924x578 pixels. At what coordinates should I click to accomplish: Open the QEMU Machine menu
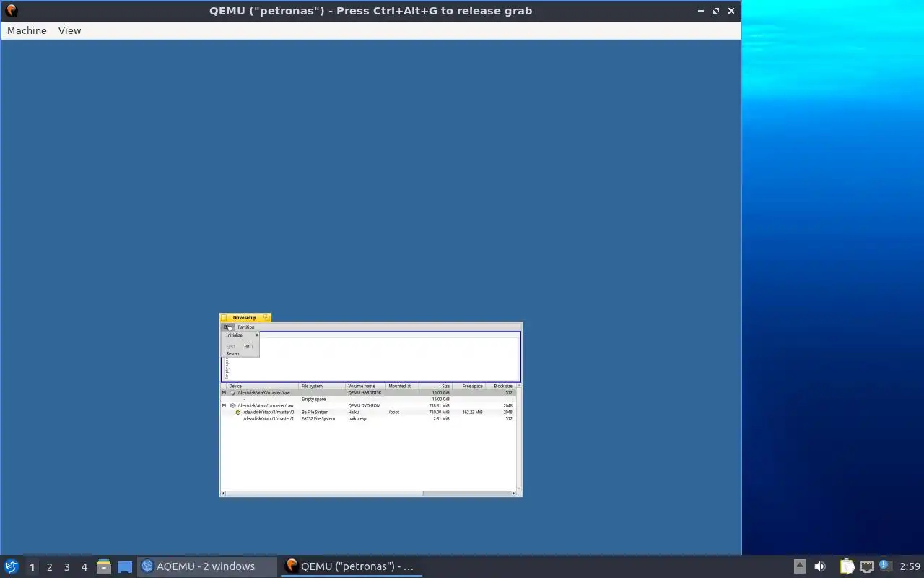[x=27, y=30]
